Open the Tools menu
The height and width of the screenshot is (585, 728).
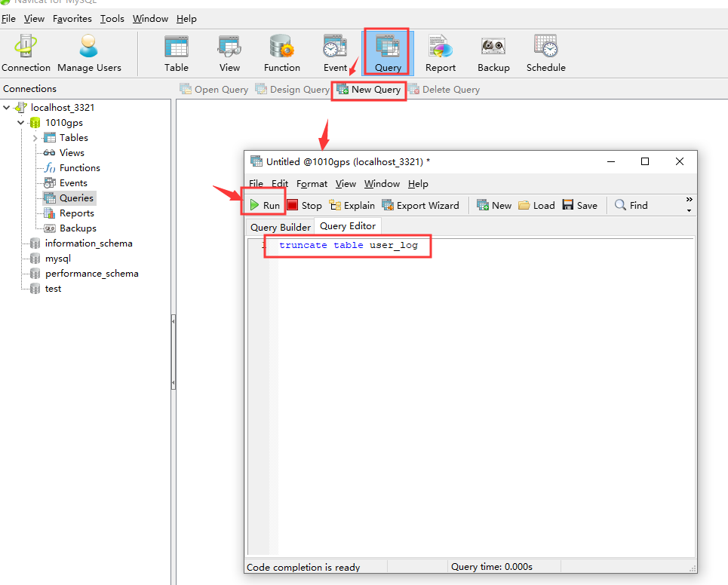click(x=112, y=19)
